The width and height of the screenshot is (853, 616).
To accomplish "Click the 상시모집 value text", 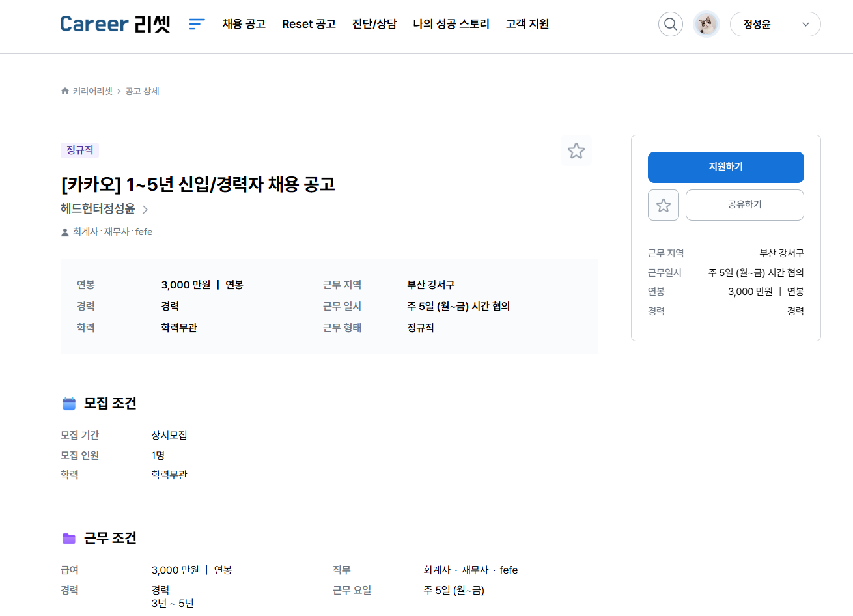I will (169, 435).
